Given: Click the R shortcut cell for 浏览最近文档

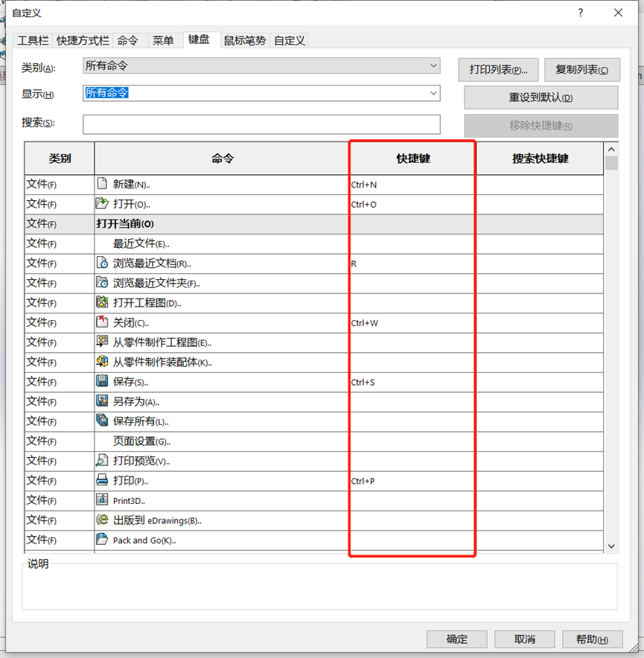Looking at the screenshot, I should [x=412, y=263].
